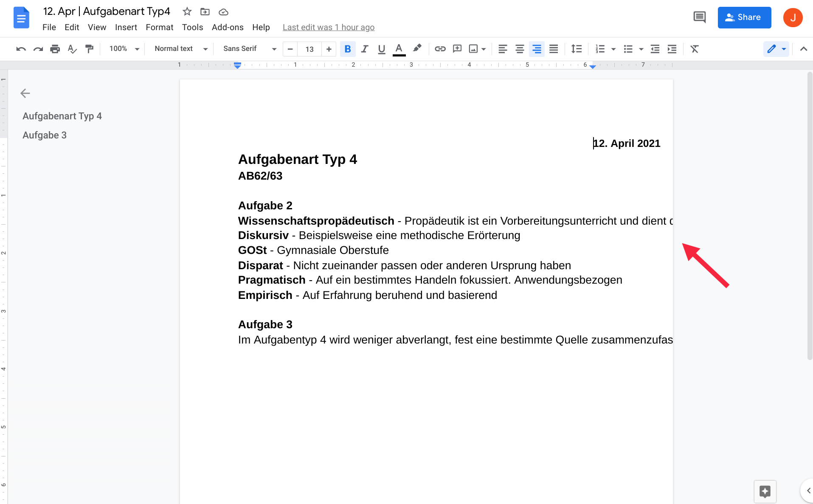Click the Explore button at bottom right
Viewport: 813px width, 504px height.
coord(765,491)
